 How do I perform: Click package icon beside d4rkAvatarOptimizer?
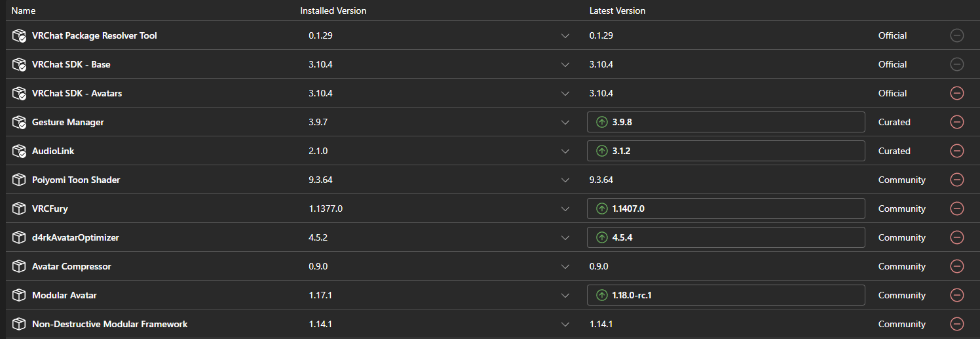[x=19, y=237]
